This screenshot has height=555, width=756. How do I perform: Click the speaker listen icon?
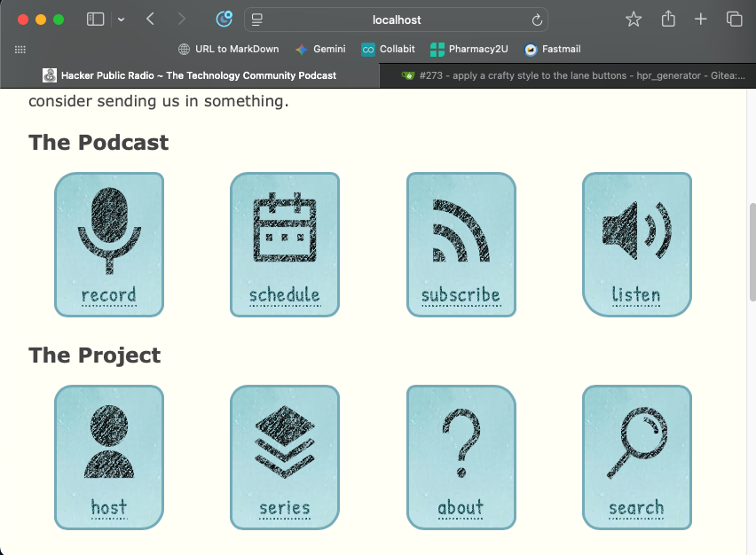pyautogui.click(x=636, y=231)
